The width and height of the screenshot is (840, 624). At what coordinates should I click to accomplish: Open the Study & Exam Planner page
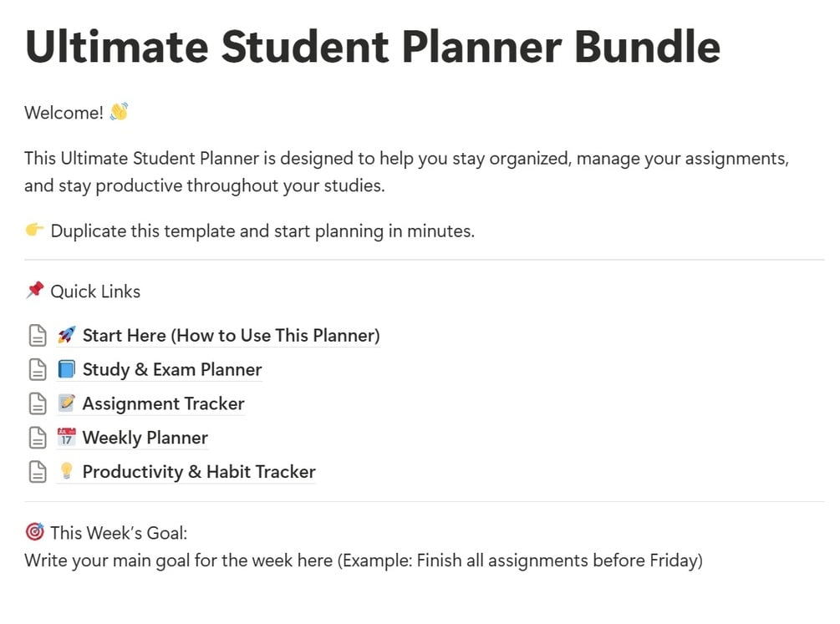(x=172, y=370)
